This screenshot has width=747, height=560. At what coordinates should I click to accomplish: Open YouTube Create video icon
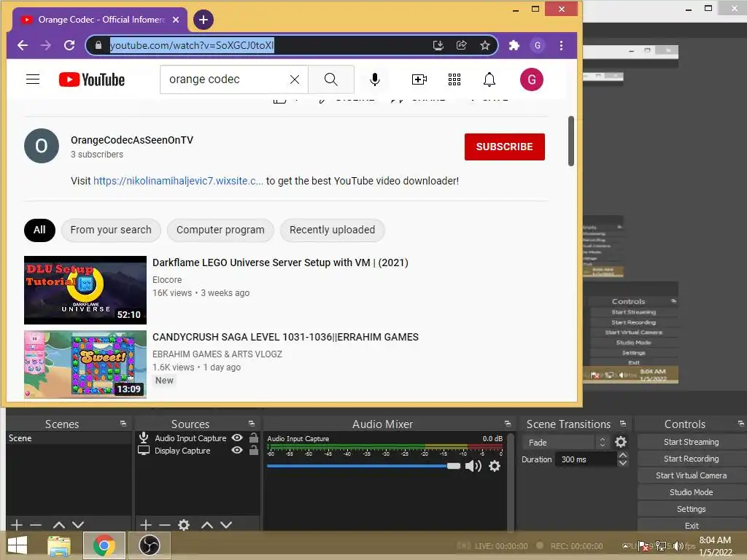click(x=419, y=79)
